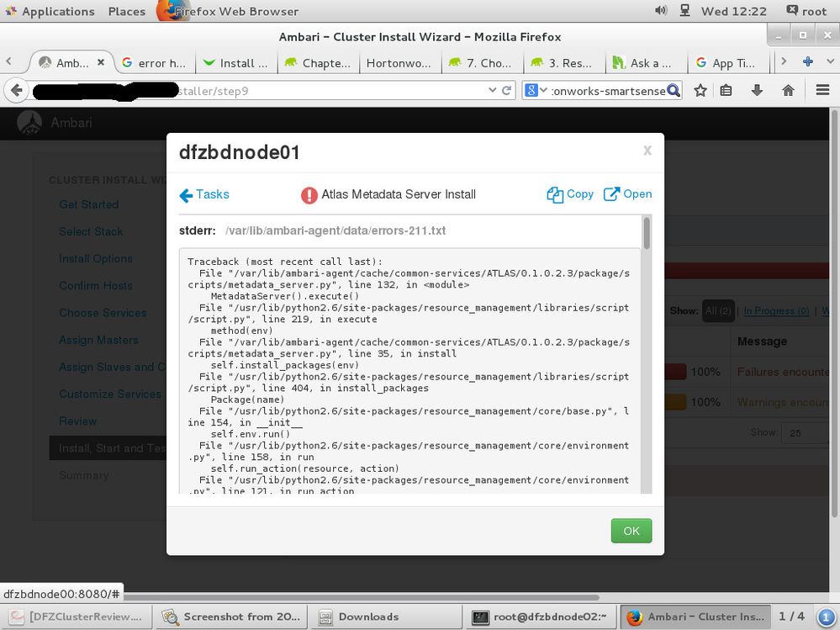Image resolution: width=840 pixels, height=630 pixels.
Task: Bookmark this page with star icon
Action: tap(700, 91)
